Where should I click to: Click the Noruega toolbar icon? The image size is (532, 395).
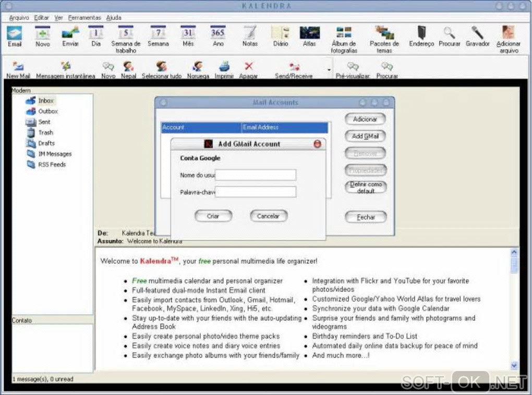coord(198,70)
